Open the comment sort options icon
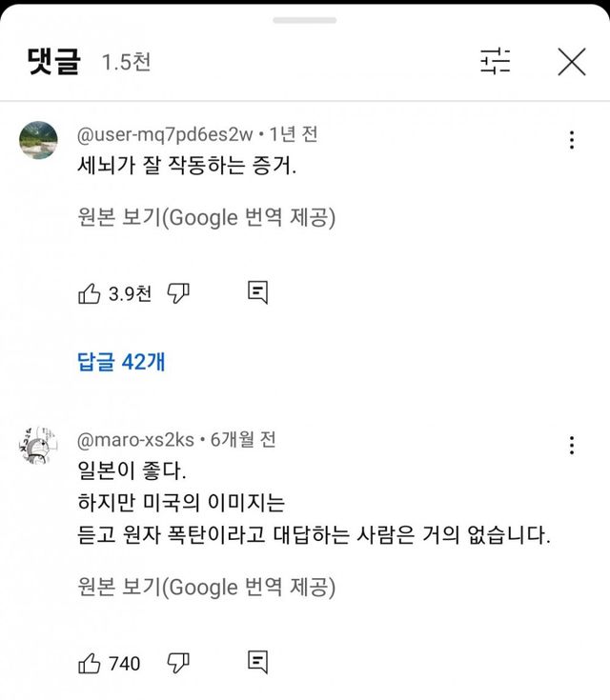The image size is (610, 700). click(495, 63)
